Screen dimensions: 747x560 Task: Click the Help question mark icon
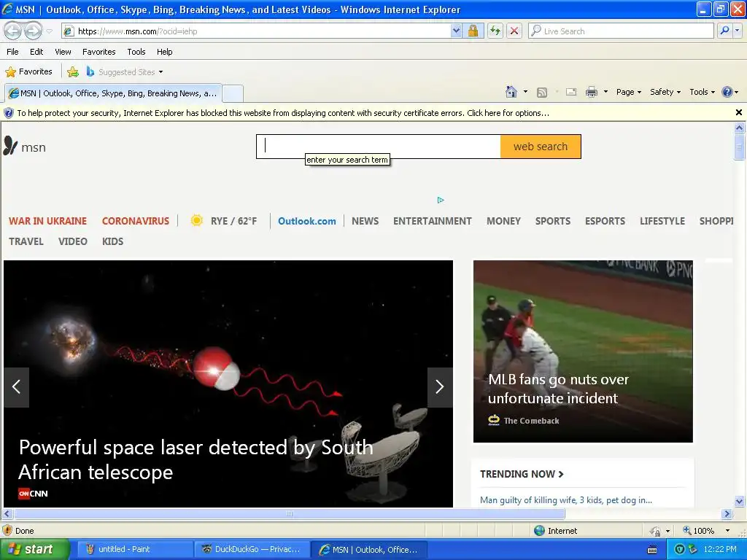click(727, 92)
